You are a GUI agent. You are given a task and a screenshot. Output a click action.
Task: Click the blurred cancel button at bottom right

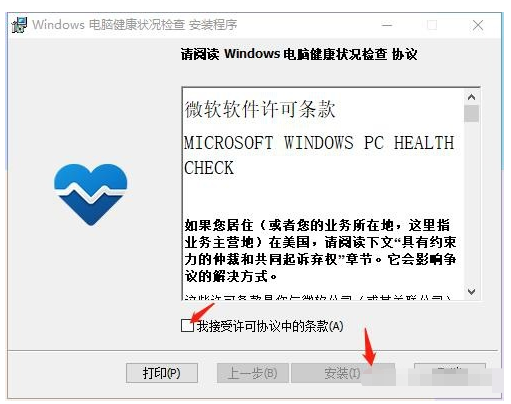(450, 373)
